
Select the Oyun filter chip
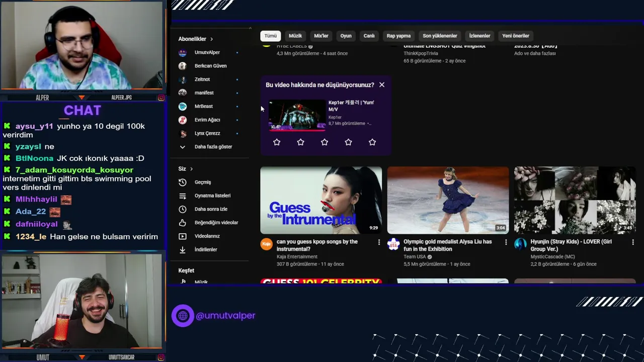point(346,36)
